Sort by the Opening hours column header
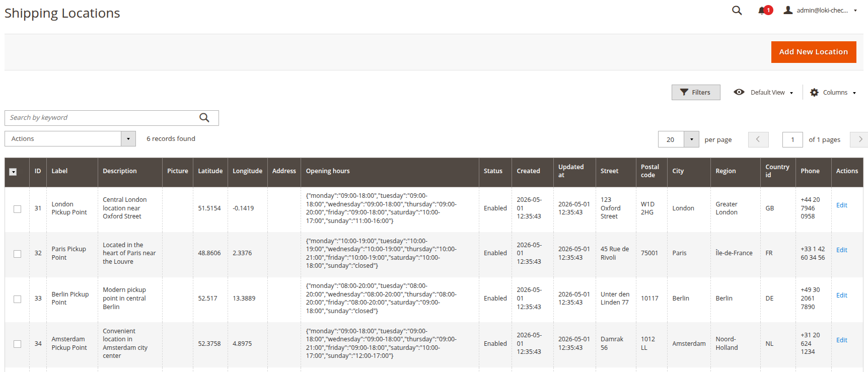 (390, 171)
